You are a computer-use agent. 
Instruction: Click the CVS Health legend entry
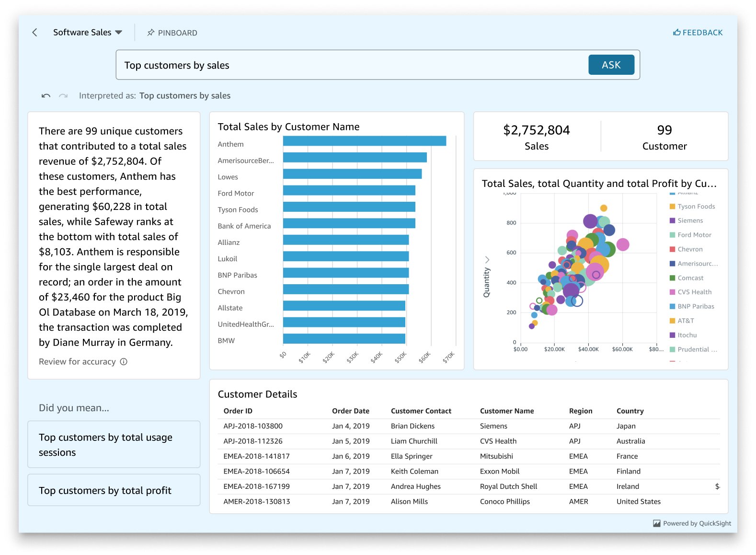[690, 292]
